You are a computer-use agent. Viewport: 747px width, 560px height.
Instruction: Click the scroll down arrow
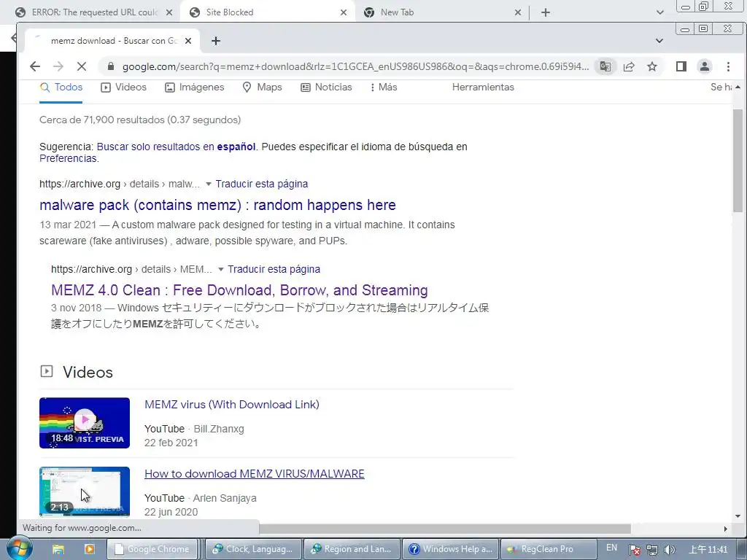pos(738,516)
